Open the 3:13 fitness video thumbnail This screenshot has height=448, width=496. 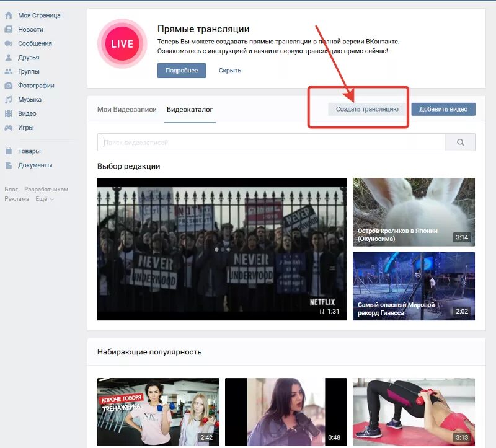pyautogui.click(x=414, y=412)
